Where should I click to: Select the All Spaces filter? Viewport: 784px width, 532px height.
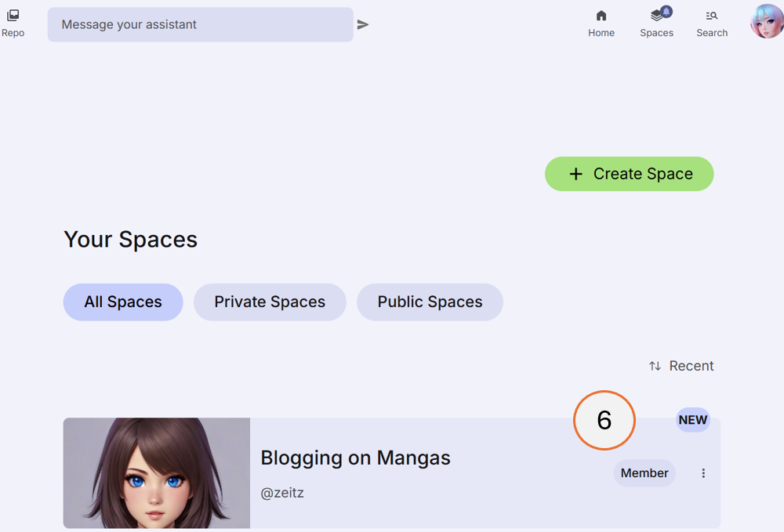click(x=122, y=302)
